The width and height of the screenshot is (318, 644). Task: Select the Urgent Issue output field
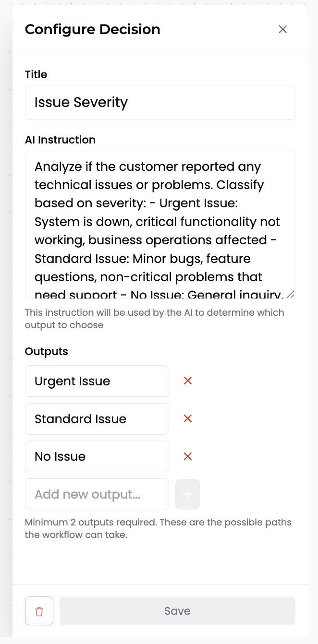(96, 381)
